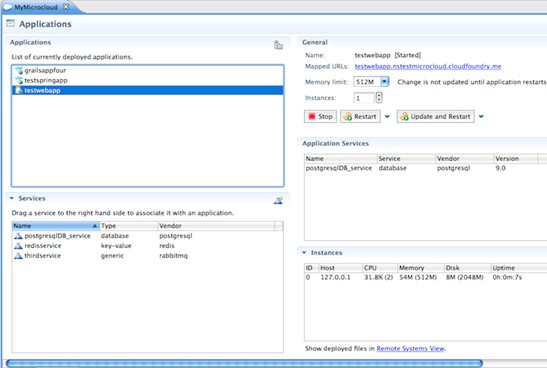Click the testspringapp application icon
Screen dimensions: 547x368
pyautogui.click(x=19, y=81)
